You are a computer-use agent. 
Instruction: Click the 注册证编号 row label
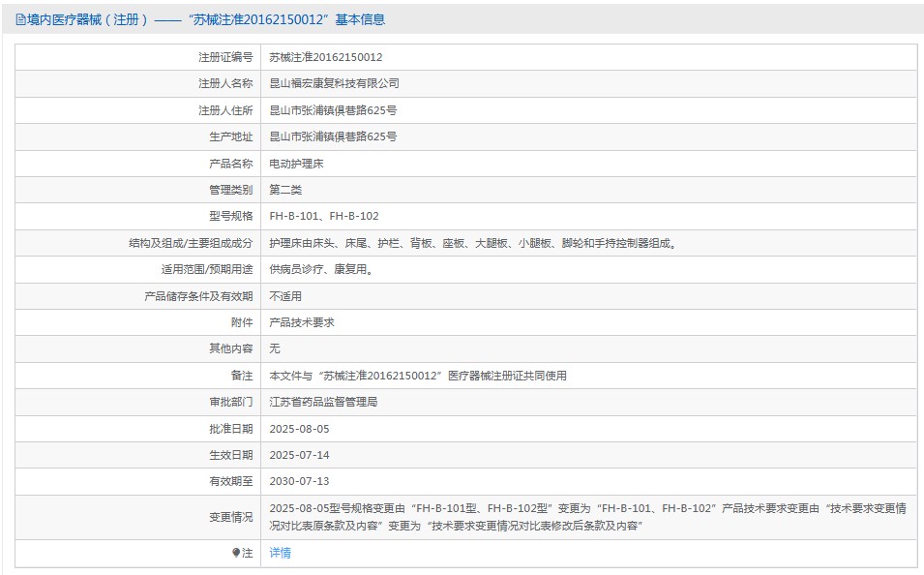[225, 57]
